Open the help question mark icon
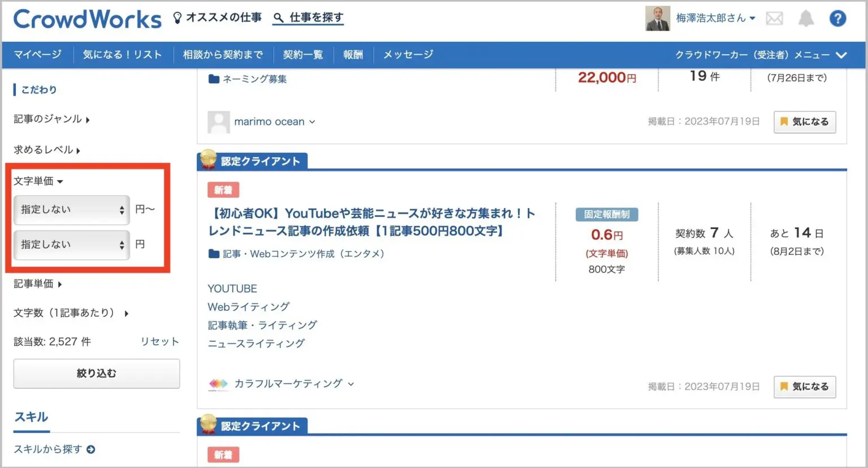The image size is (868, 468). click(x=837, y=19)
